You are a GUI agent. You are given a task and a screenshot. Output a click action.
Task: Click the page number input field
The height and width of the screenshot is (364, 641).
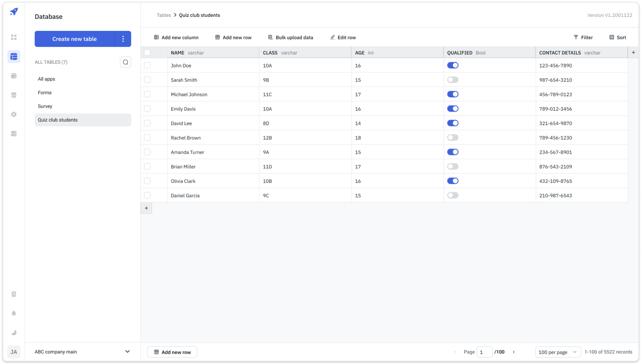pyautogui.click(x=484, y=352)
